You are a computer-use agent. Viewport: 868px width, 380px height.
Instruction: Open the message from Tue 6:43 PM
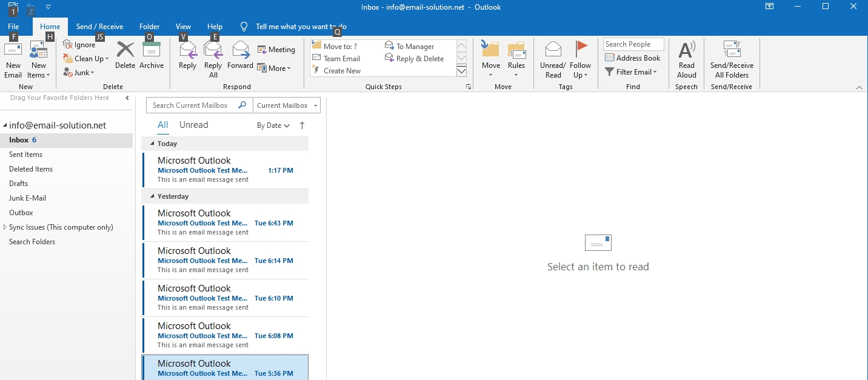click(225, 223)
